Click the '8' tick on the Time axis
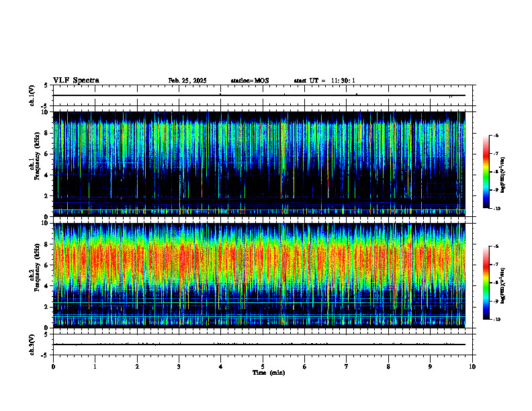 point(388,367)
